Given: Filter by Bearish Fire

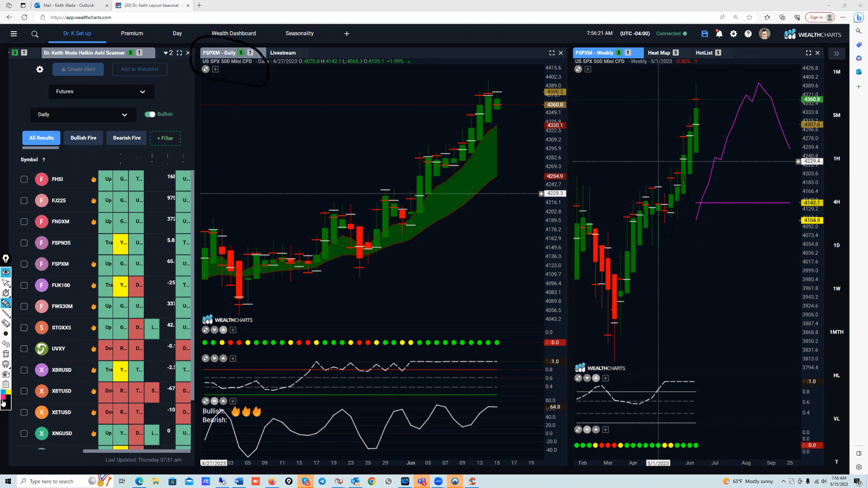Looking at the screenshot, I should pos(127,138).
